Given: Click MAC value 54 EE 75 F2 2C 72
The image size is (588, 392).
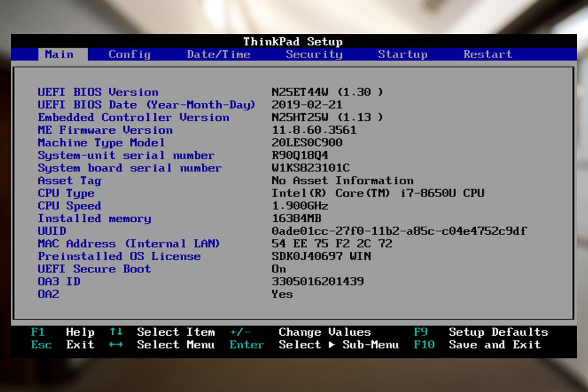Looking at the screenshot, I should pos(332,244).
